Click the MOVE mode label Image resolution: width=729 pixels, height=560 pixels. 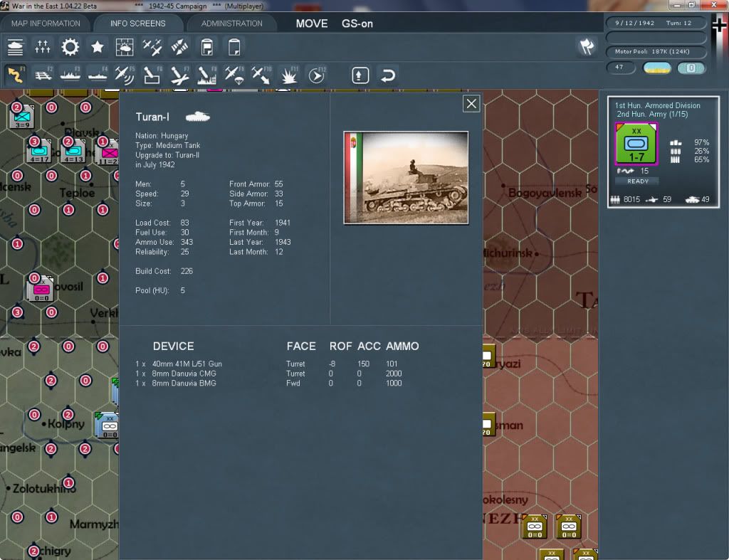312,23
